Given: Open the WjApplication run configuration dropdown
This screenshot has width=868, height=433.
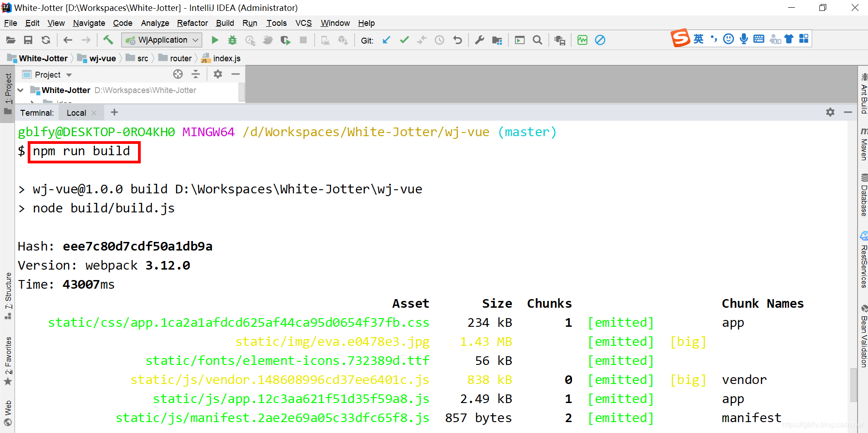Looking at the screenshot, I should [162, 40].
